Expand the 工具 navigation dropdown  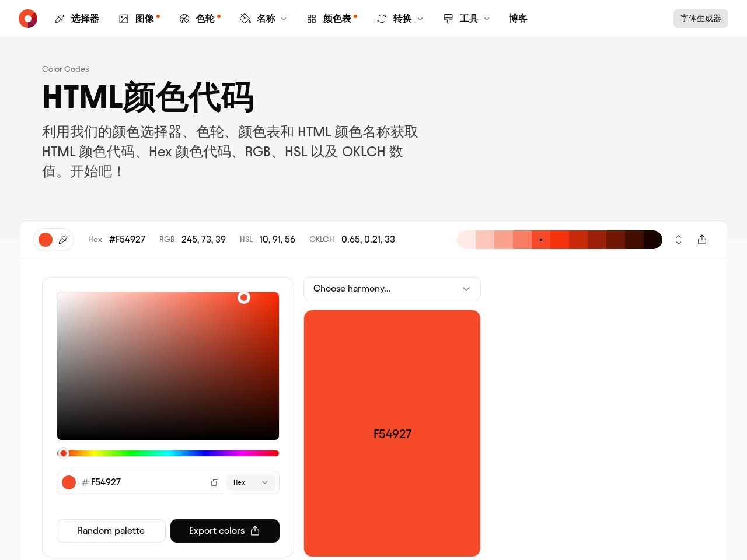click(x=467, y=19)
